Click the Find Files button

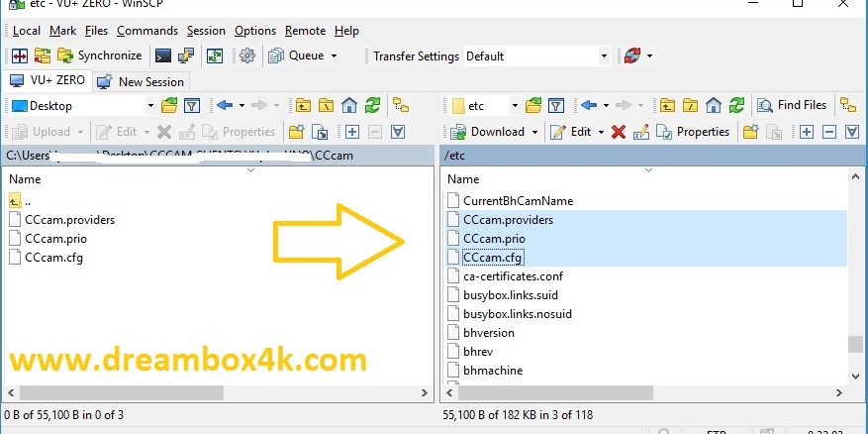coord(792,105)
